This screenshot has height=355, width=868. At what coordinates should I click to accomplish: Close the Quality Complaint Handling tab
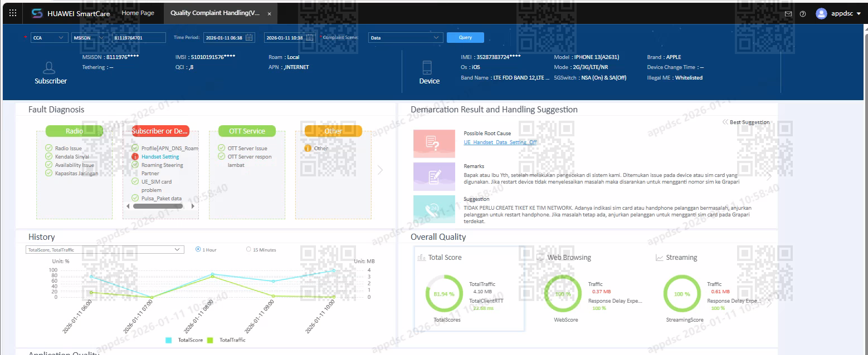(270, 13)
